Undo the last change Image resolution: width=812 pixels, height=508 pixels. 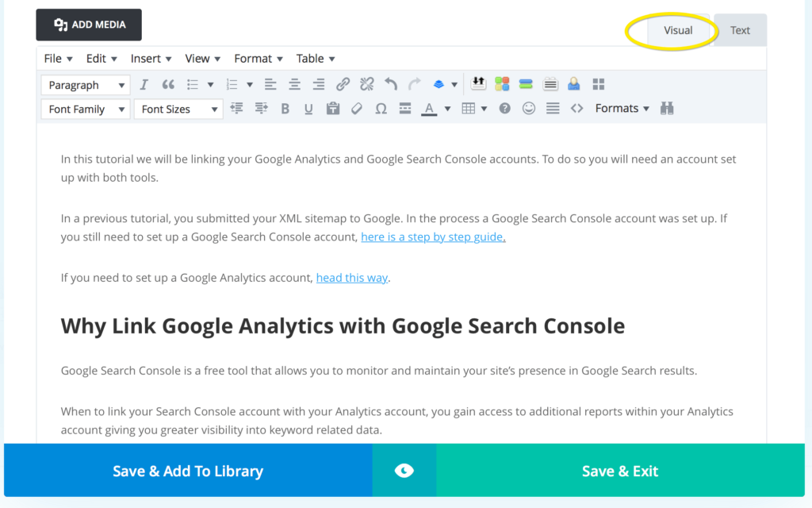pos(391,84)
